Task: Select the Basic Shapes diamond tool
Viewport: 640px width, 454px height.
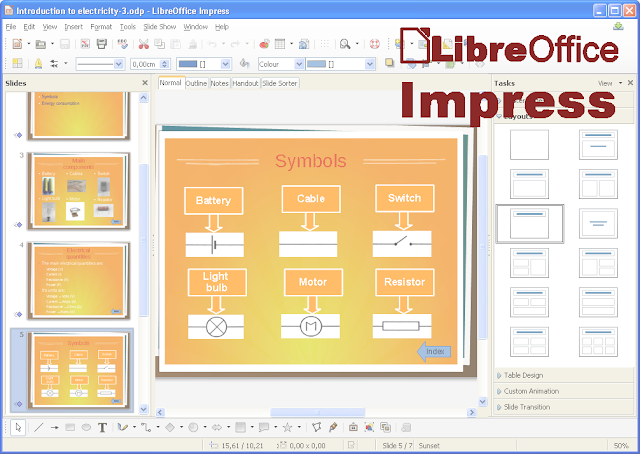Action: click(x=170, y=427)
